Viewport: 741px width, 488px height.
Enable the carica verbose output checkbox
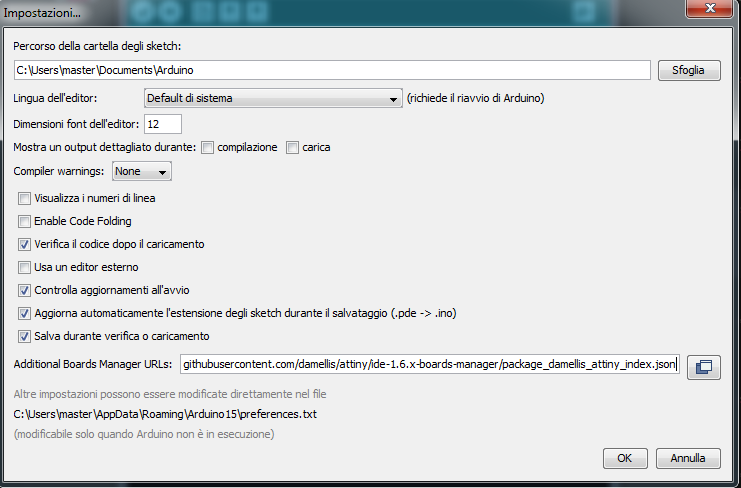coord(292,148)
